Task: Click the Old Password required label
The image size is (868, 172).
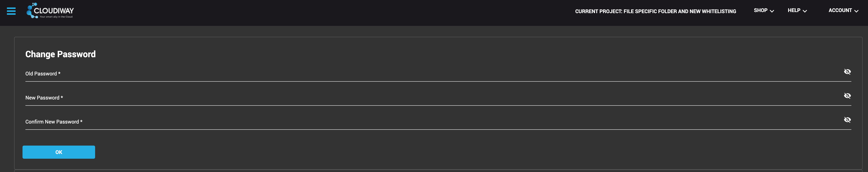Action: click(43, 74)
